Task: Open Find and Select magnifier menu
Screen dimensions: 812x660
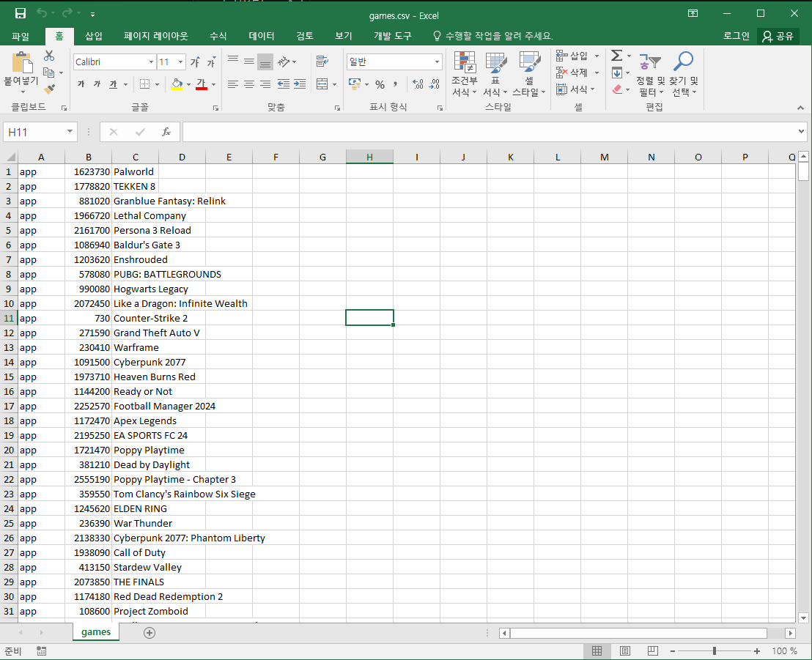Action: 684,74
